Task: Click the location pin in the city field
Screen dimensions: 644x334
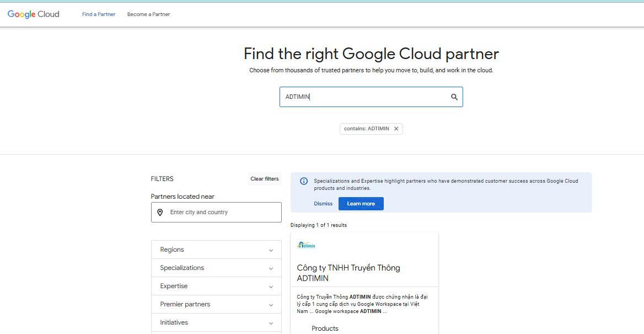Action: 160,212
